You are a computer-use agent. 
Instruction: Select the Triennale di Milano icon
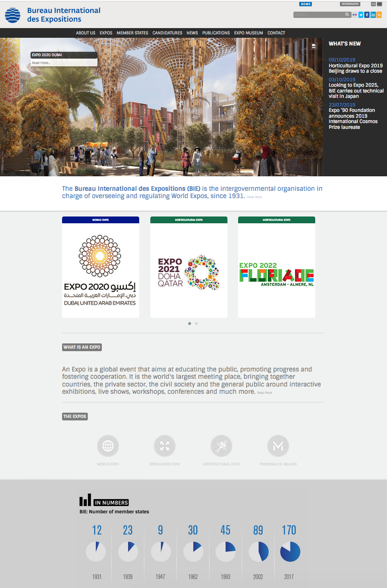(x=278, y=446)
